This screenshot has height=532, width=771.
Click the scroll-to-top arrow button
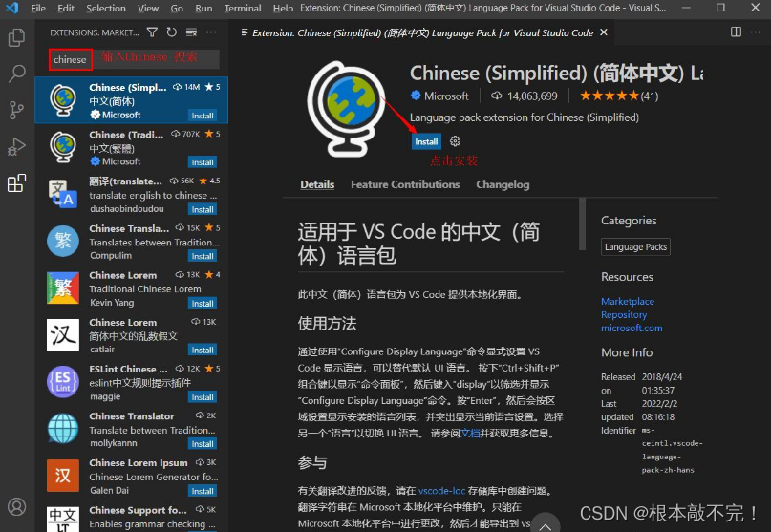545,524
